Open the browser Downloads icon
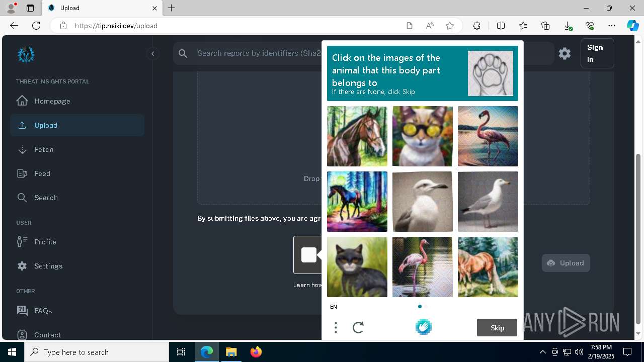This screenshot has height=362, width=644. [568, 26]
